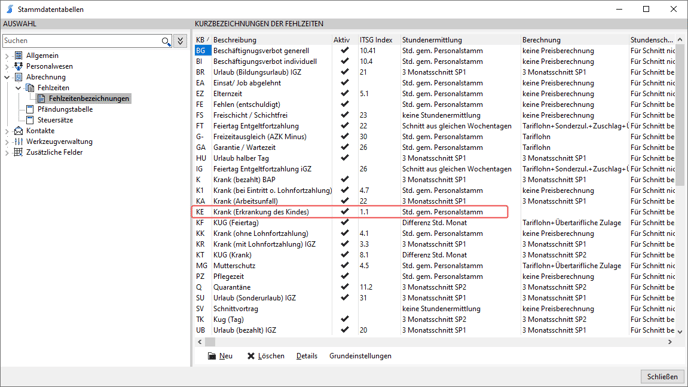Sort by the Stundenermittlung column header
688x387 pixels.
(x=460, y=40)
